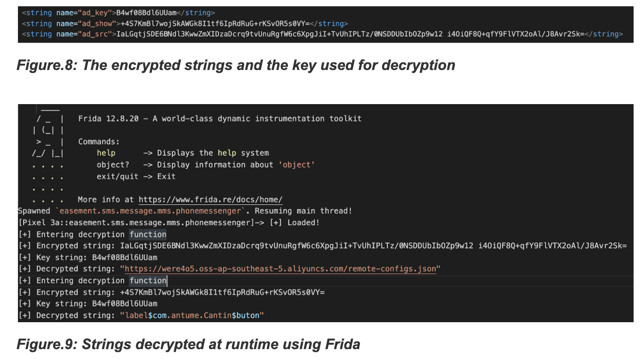Screen dimensions: 644x359
Task: Click the Figure.8 caption text
Action: [x=236, y=65]
